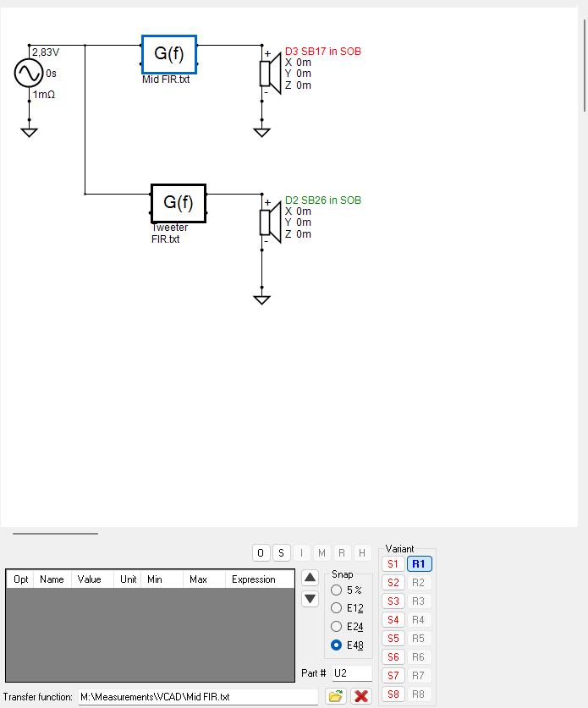Recall variant R6
This screenshot has height=708, width=588.
419,656
